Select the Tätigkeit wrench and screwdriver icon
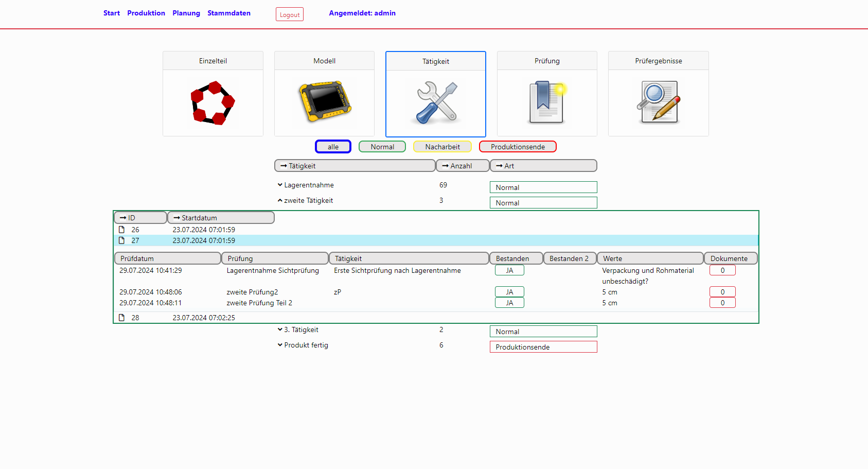 click(436, 103)
